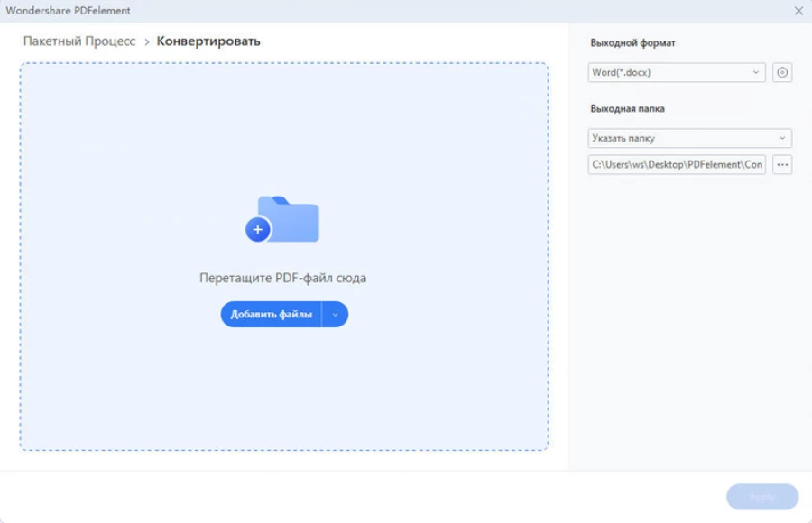Click the Выходной формат label
812x523 pixels.
(632, 43)
